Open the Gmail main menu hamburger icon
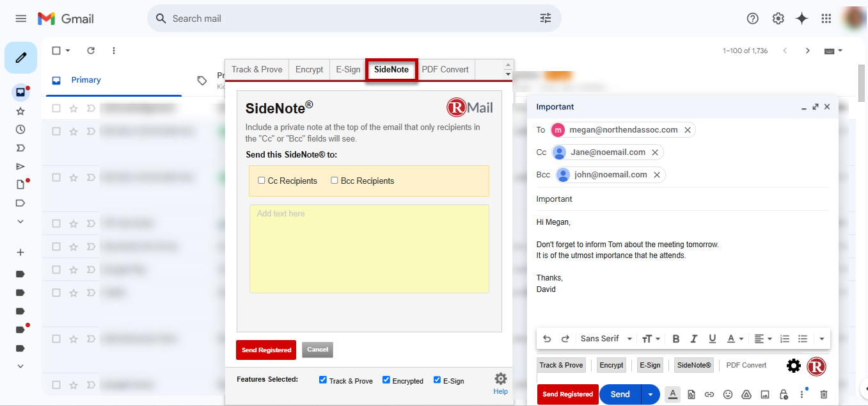The height and width of the screenshot is (406, 868). tap(20, 19)
